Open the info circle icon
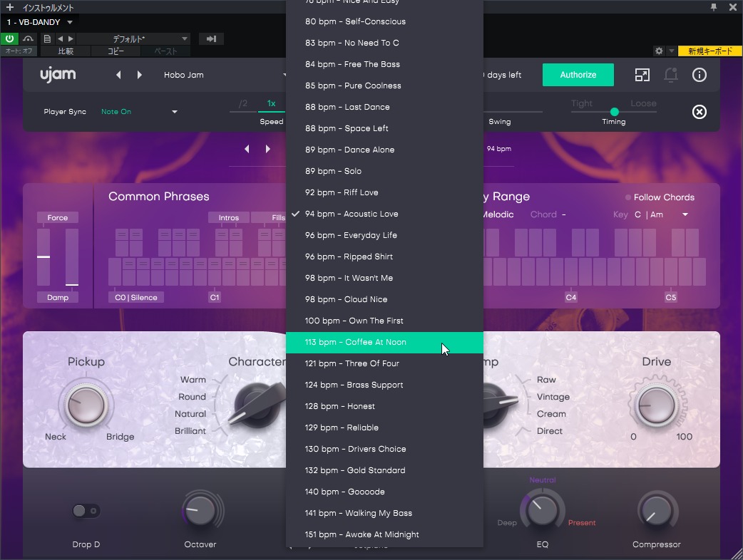 pos(700,75)
